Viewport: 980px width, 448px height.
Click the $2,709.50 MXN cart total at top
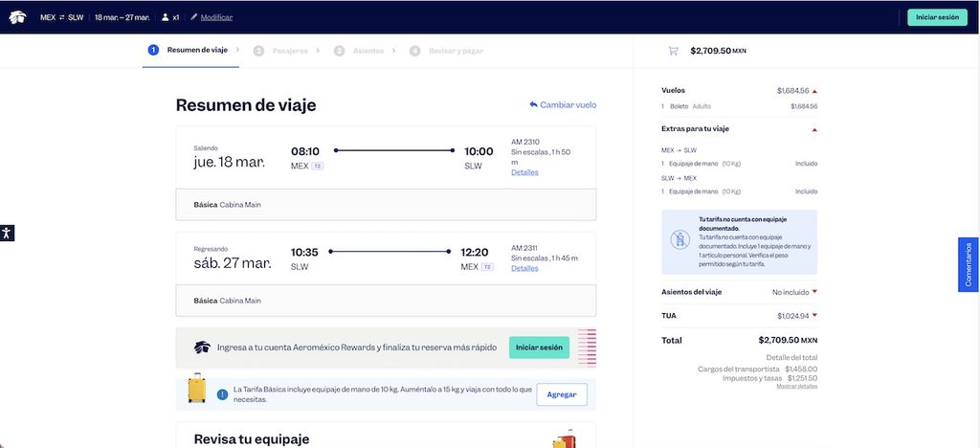[x=718, y=51]
